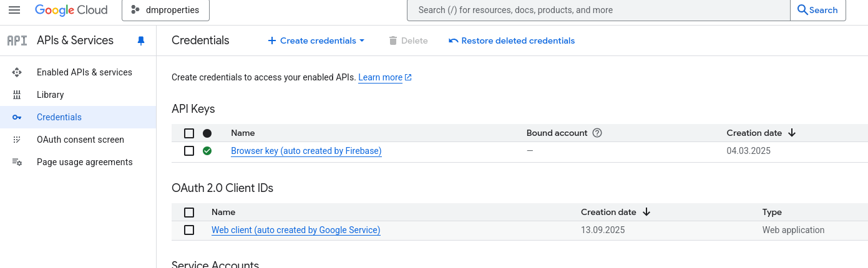This screenshot has width=868, height=268.
Task: Unpin APIs & Services with the pin icon
Action: click(141, 41)
